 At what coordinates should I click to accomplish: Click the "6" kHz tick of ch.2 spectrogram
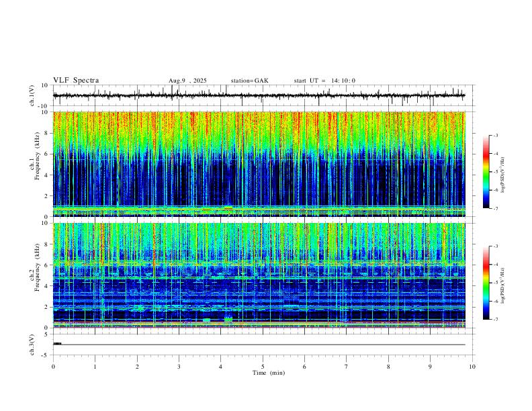coord(47,265)
